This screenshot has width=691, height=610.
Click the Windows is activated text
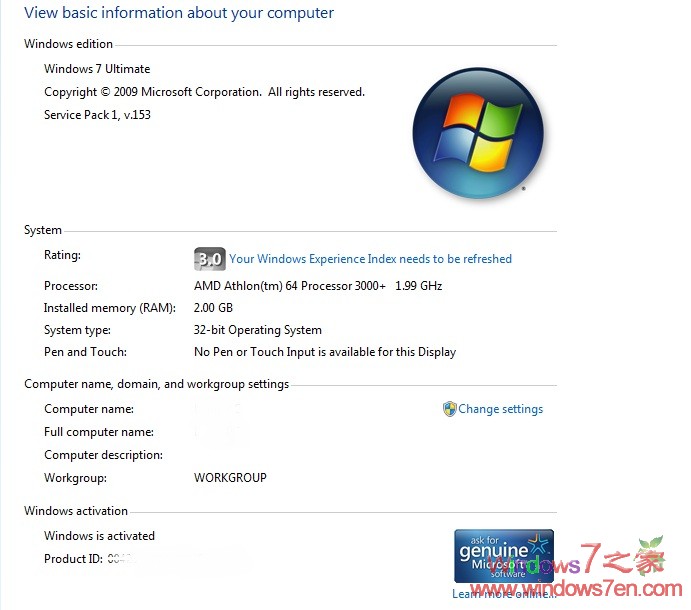coord(99,536)
